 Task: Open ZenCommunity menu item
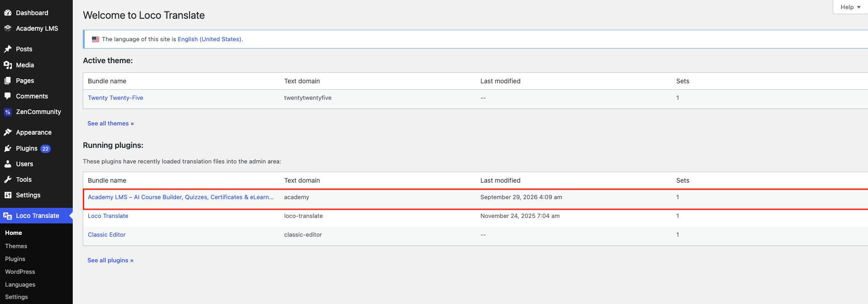coord(38,112)
